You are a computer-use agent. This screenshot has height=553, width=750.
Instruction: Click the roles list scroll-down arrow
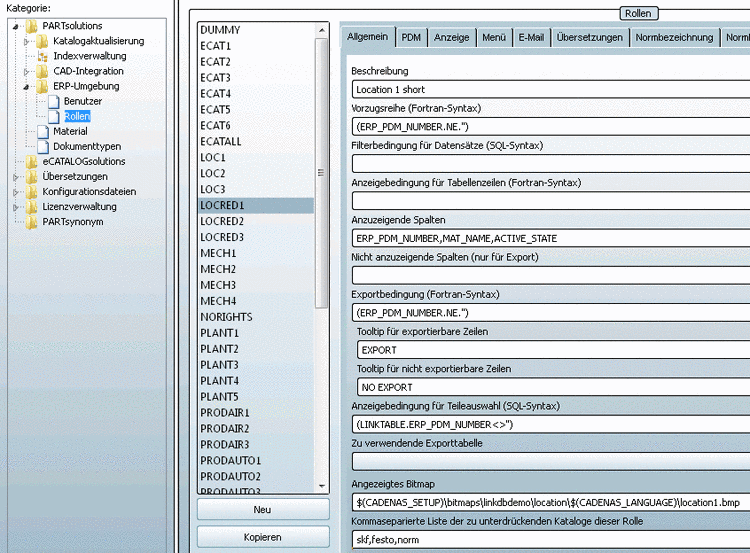[x=322, y=486]
